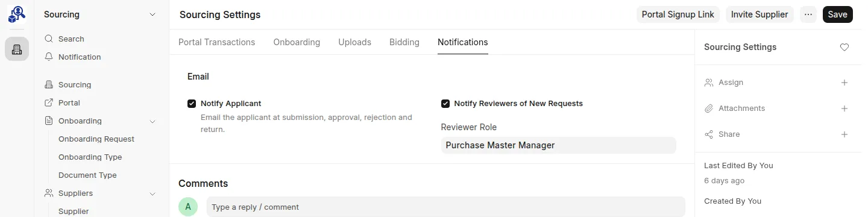The height and width of the screenshot is (217, 868).
Task: Switch to the Portal Transactions tab
Action: [x=217, y=42]
